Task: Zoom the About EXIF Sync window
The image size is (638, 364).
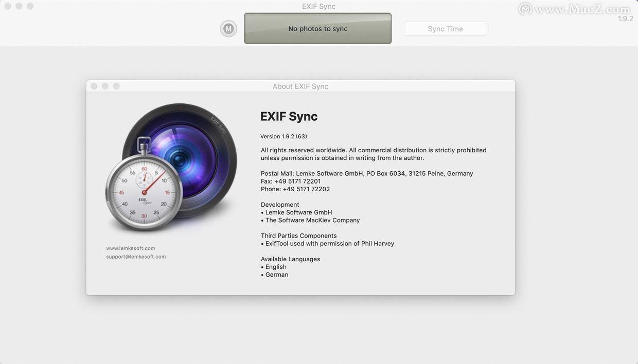Action: click(x=116, y=86)
